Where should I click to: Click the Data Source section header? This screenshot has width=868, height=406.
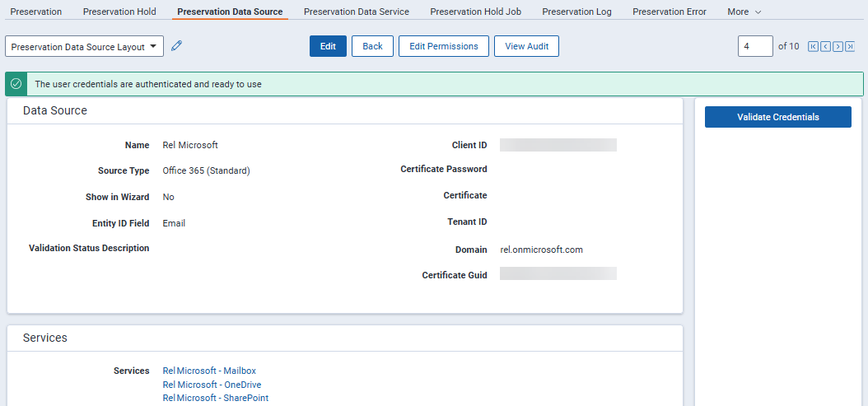pos(55,110)
